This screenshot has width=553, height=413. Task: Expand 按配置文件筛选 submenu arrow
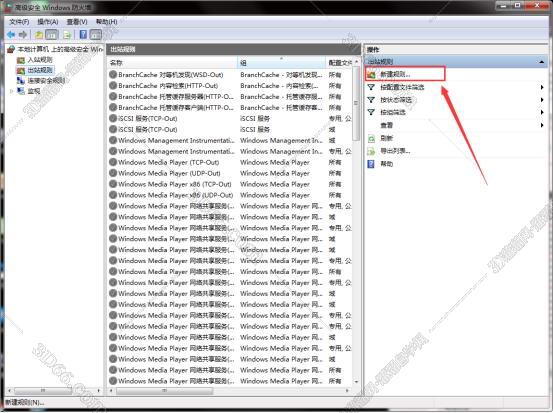tap(542, 87)
